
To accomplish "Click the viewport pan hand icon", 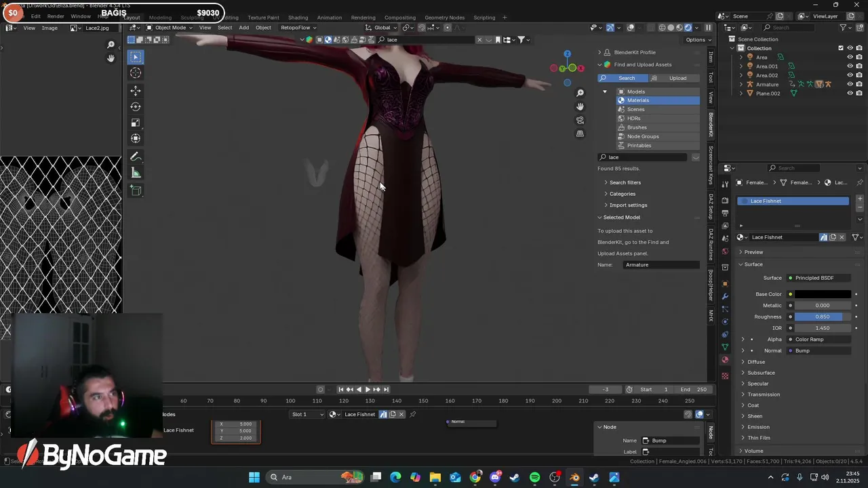I will 580,106.
